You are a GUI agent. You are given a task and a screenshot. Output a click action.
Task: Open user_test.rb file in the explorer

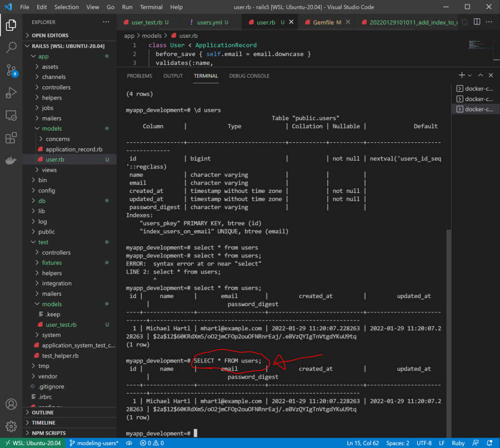pos(61,325)
